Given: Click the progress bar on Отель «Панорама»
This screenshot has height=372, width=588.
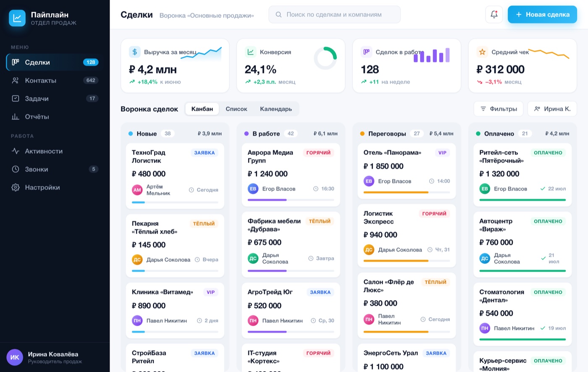Looking at the screenshot, I should pos(407,192).
